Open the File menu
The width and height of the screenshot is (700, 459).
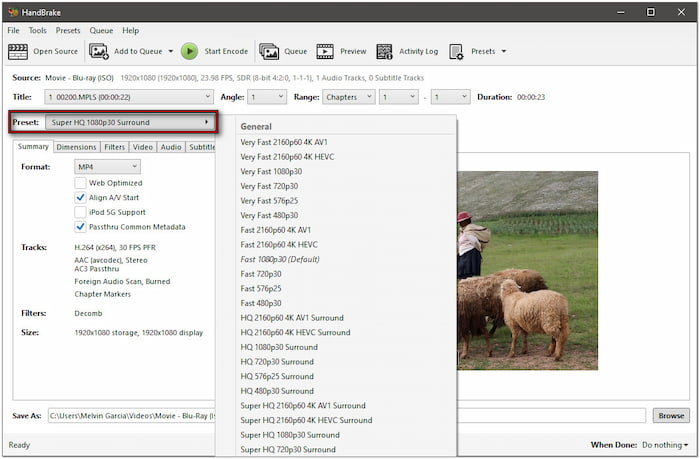(x=13, y=30)
